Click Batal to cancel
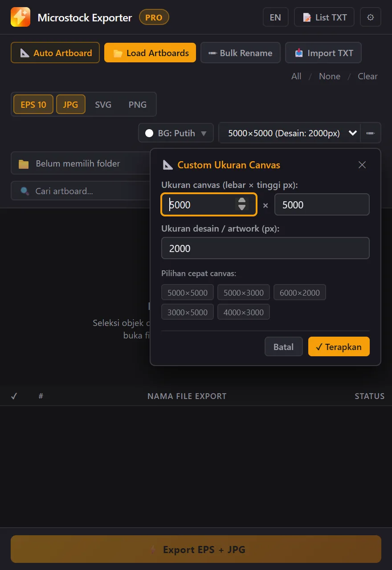 (284, 347)
